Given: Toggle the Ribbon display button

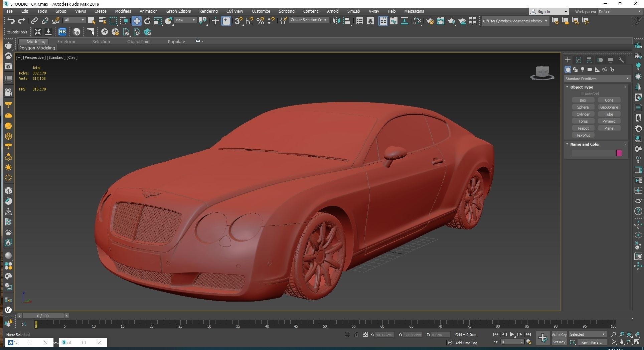Looking at the screenshot, I should point(383,21).
